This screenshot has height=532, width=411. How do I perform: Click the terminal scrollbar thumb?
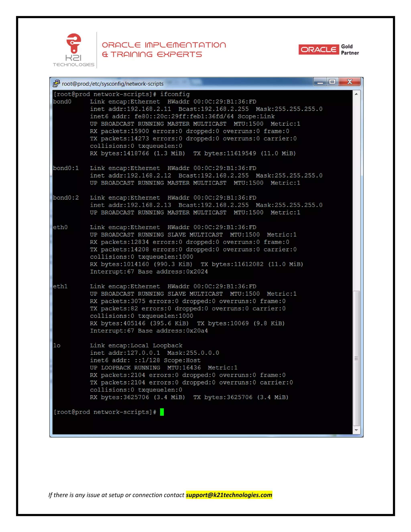coord(356,358)
